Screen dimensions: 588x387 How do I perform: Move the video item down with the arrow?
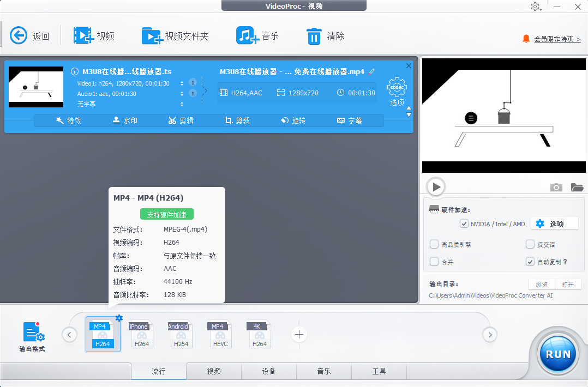(x=409, y=115)
